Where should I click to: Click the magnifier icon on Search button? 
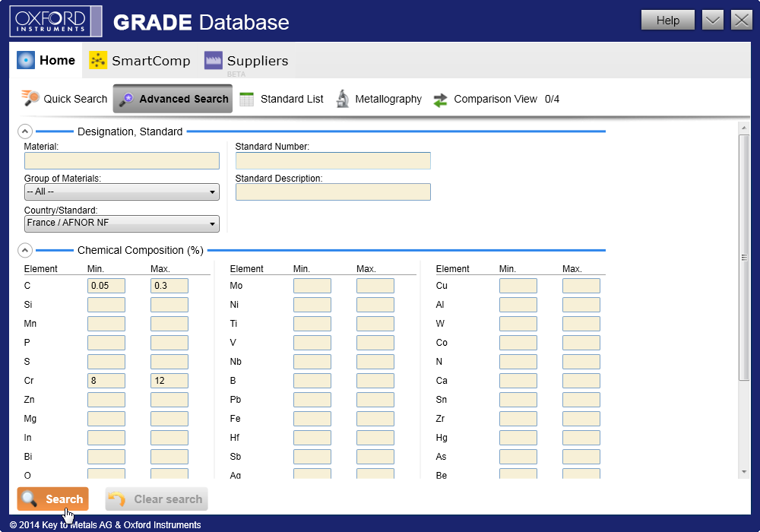tap(29, 499)
